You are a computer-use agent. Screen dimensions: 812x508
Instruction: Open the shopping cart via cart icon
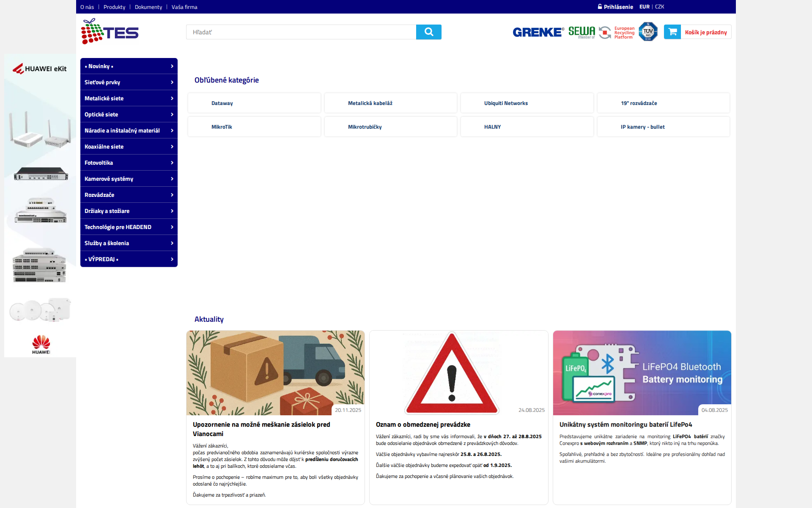click(x=672, y=32)
